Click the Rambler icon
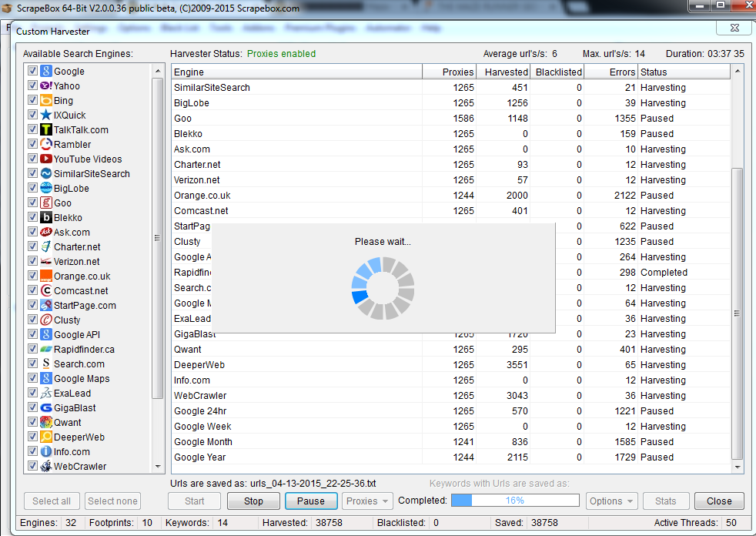This screenshot has width=756, height=536. [x=45, y=144]
